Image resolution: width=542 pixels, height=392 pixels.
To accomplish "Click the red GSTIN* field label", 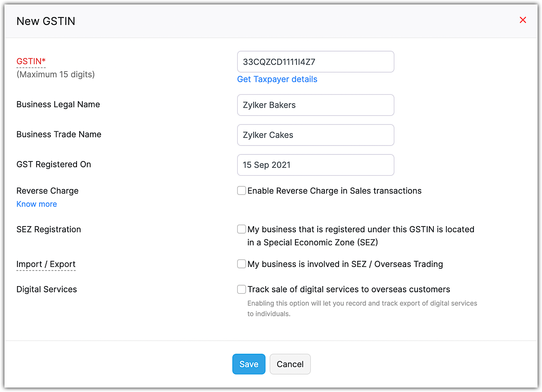I will (x=31, y=61).
